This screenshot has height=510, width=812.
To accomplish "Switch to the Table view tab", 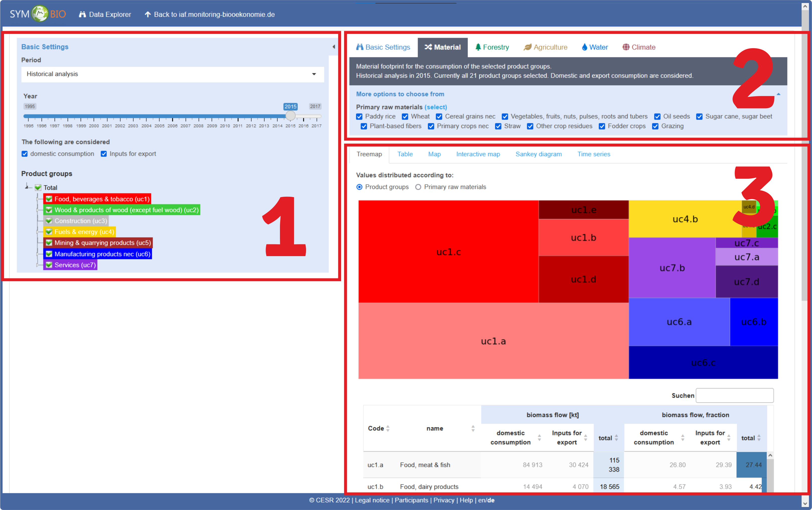I will click(404, 154).
